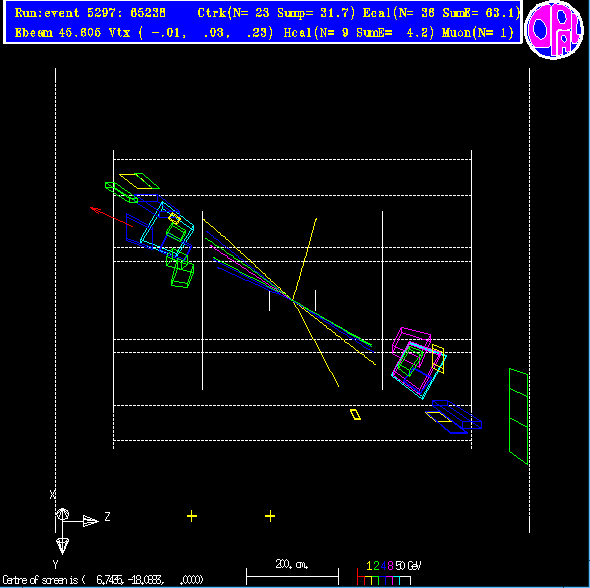
Task: Select the cyan calorimeter cluster at left
Action: tap(167, 227)
